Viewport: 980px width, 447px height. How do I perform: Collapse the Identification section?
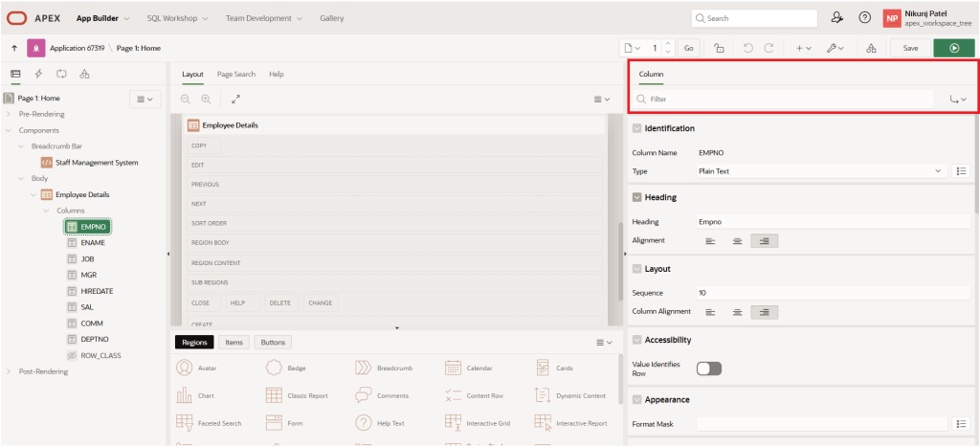point(636,128)
